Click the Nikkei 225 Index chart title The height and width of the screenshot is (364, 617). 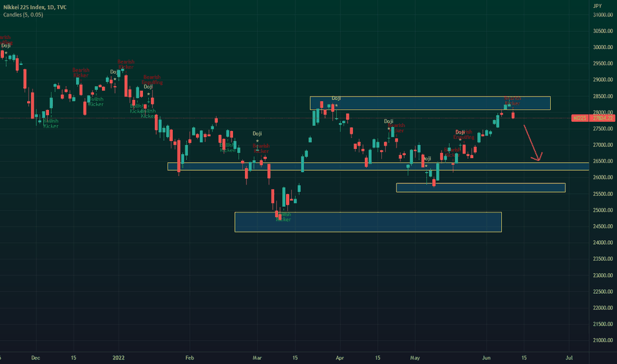click(x=35, y=7)
